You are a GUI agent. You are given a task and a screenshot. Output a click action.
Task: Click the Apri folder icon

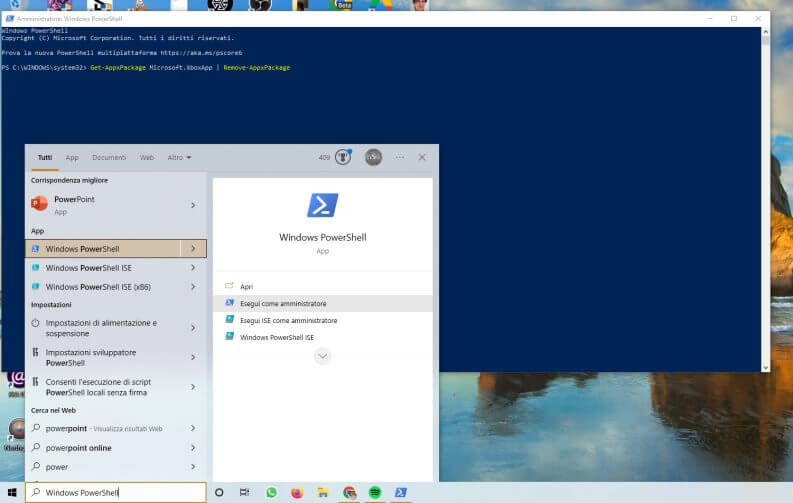pos(230,286)
